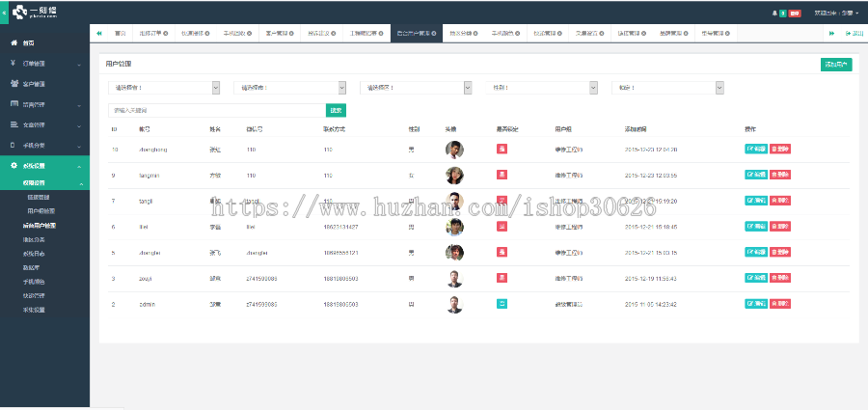Toggle locked status badge for zhangfei
Screen dimensions: 868x410
tap(502, 252)
